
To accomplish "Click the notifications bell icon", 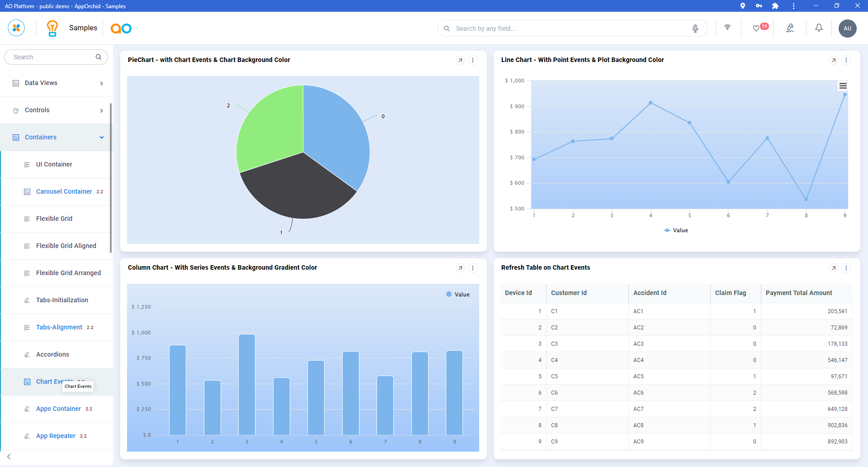I will coord(819,28).
